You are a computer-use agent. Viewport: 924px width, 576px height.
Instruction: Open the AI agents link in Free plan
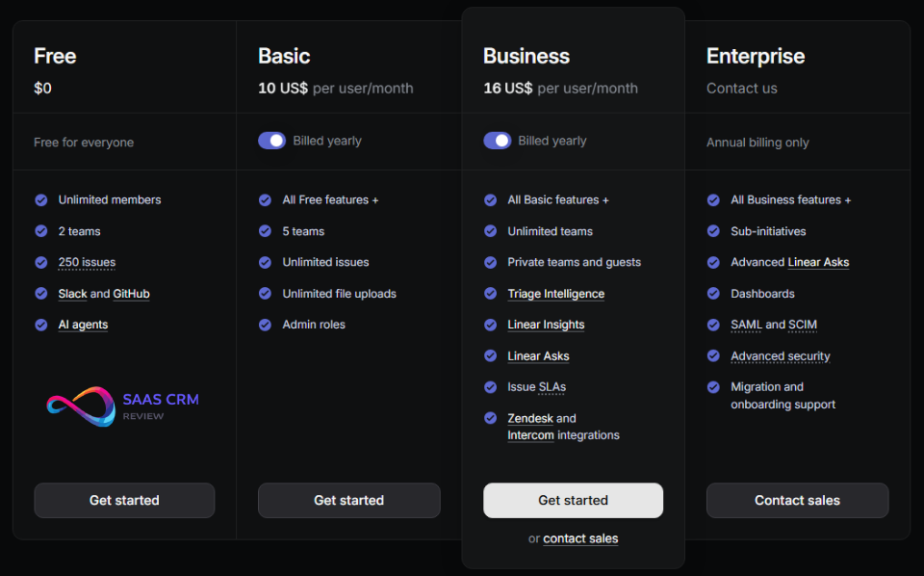[83, 325]
